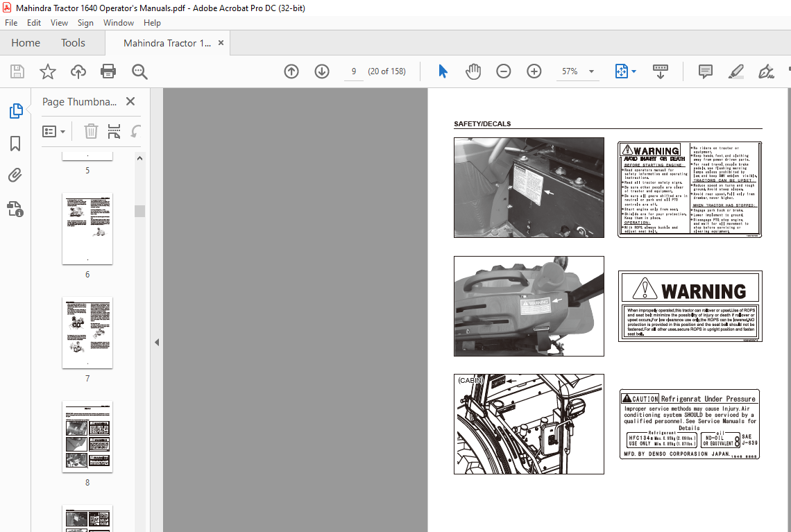Select page 8 thumbnail
The width and height of the screenshot is (791, 532).
point(87,437)
